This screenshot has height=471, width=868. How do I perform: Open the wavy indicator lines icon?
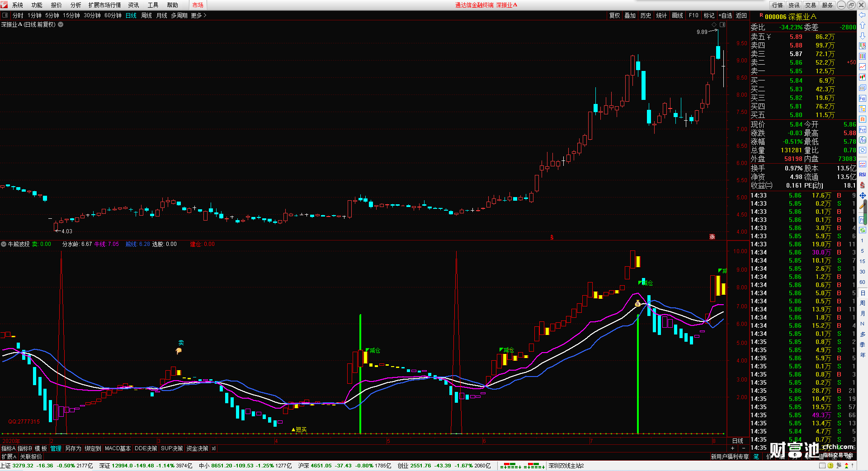862,164
